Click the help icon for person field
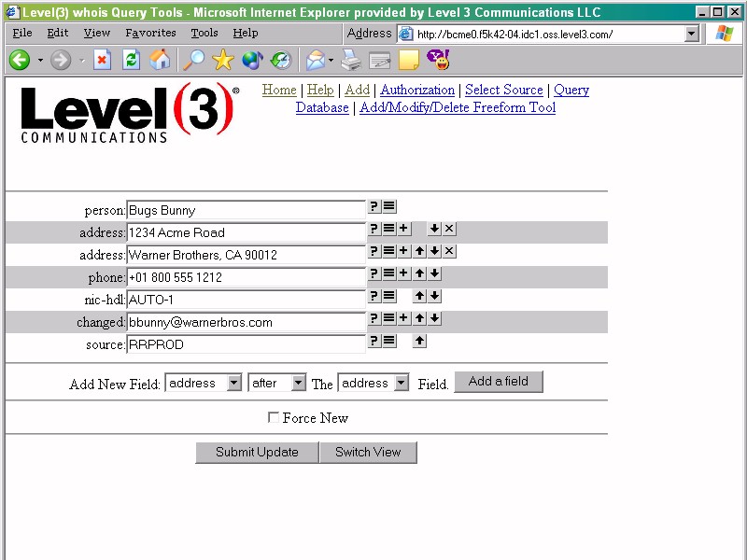This screenshot has height=560, width=747. (373, 206)
